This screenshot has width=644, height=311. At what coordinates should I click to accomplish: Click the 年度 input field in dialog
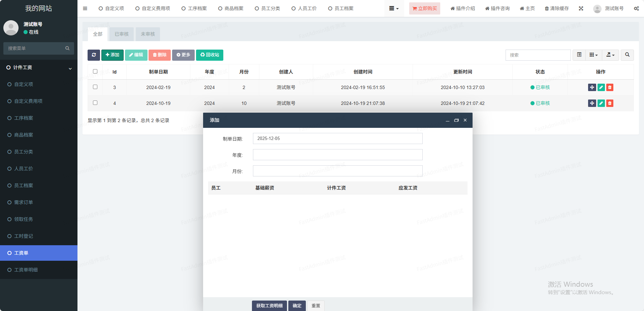(x=337, y=155)
